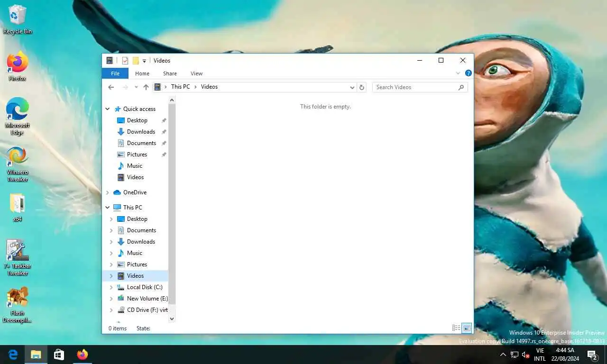Select This PC in the navigation pane
This screenshot has width=607, height=364.
(132, 208)
